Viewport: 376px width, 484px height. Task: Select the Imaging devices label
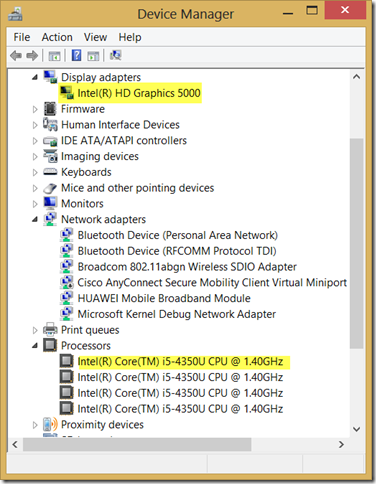(x=100, y=157)
